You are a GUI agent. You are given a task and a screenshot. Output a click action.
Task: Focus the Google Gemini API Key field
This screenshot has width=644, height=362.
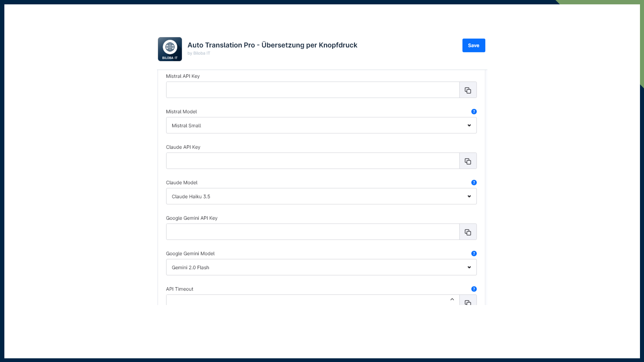point(312,232)
